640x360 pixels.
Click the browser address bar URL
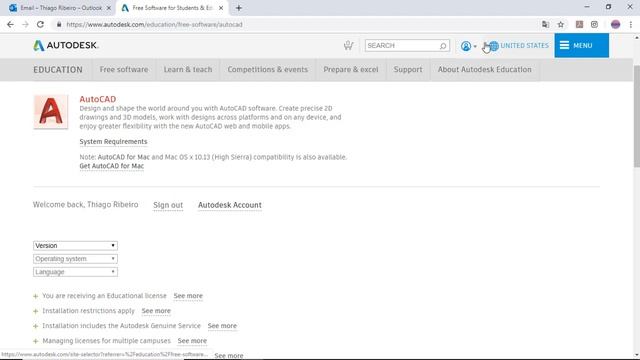[154, 24]
